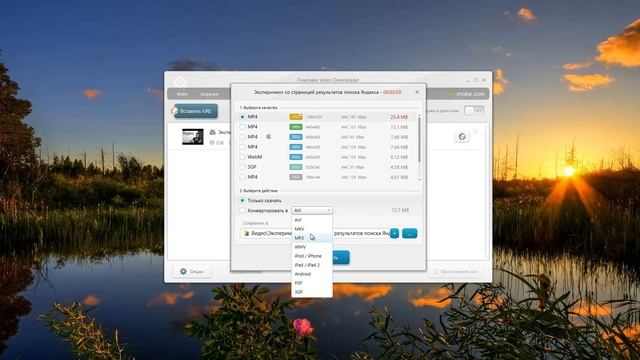Choose PSP from the format list
This screenshot has height=360, width=640.
pyautogui.click(x=312, y=283)
